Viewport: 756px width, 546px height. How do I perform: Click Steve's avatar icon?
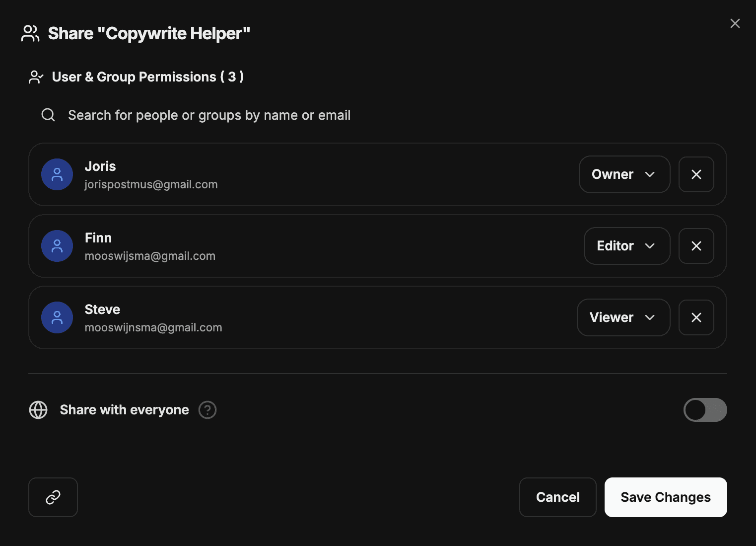pyautogui.click(x=57, y=317)
